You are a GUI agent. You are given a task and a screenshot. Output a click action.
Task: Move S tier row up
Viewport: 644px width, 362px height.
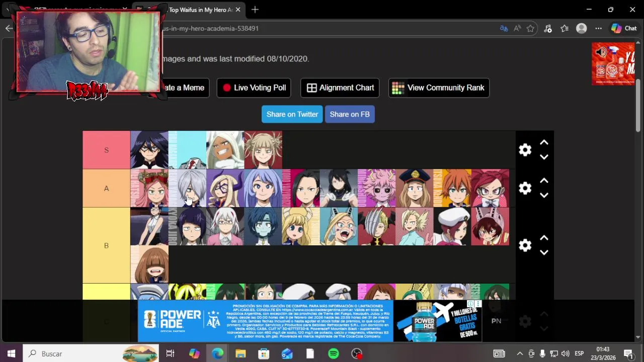click(544, 143)
